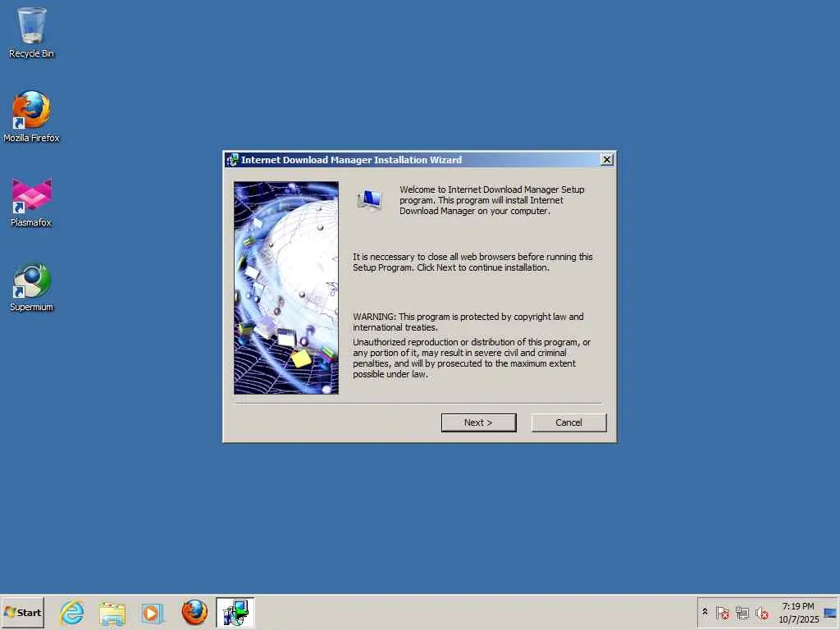Click the 'It is neccessary to close all web browsers' text
Image resolution: width=840 pixels, height=630 pixels.
(x=472, y=262)
